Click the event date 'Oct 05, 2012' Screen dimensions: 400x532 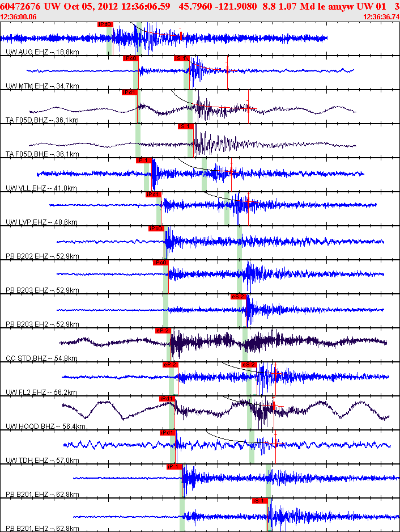point(90,6)
